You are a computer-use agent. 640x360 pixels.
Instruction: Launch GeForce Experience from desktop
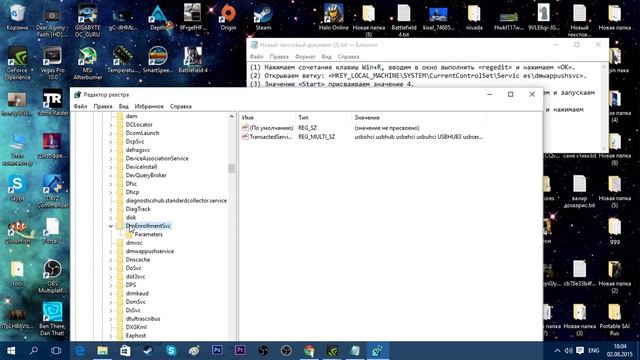coord(17,63)
